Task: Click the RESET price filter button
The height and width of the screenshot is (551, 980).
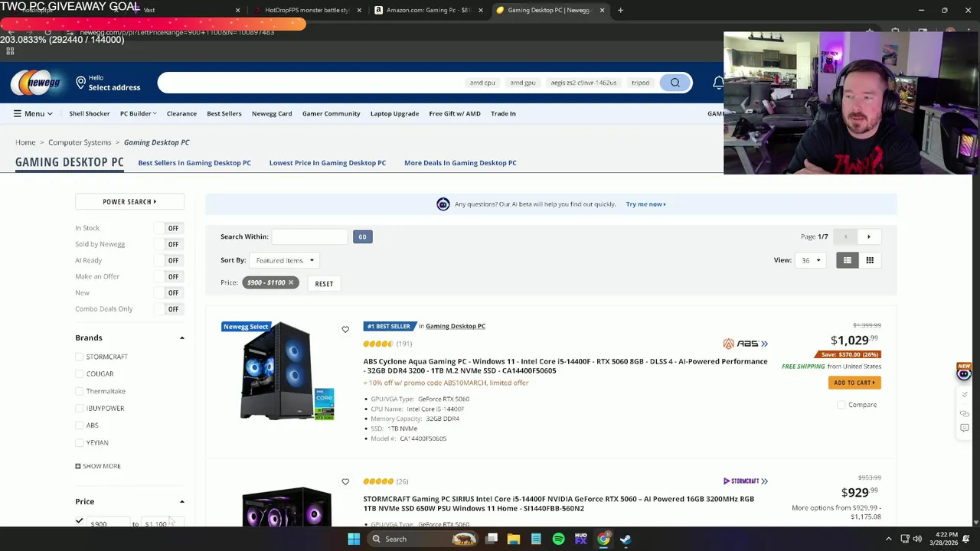Action: 324,284
